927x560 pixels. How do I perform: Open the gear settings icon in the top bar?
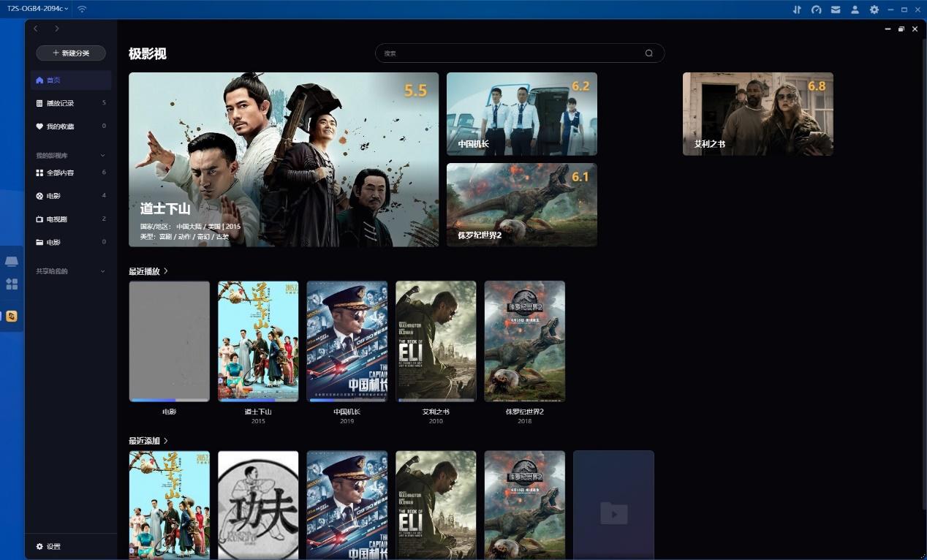(874, 10)
